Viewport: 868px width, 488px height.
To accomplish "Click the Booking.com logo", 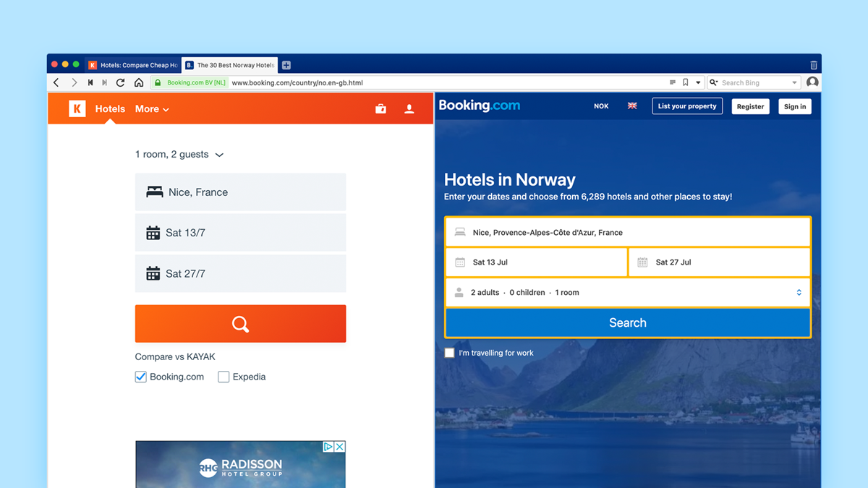I will click(479, 106).
